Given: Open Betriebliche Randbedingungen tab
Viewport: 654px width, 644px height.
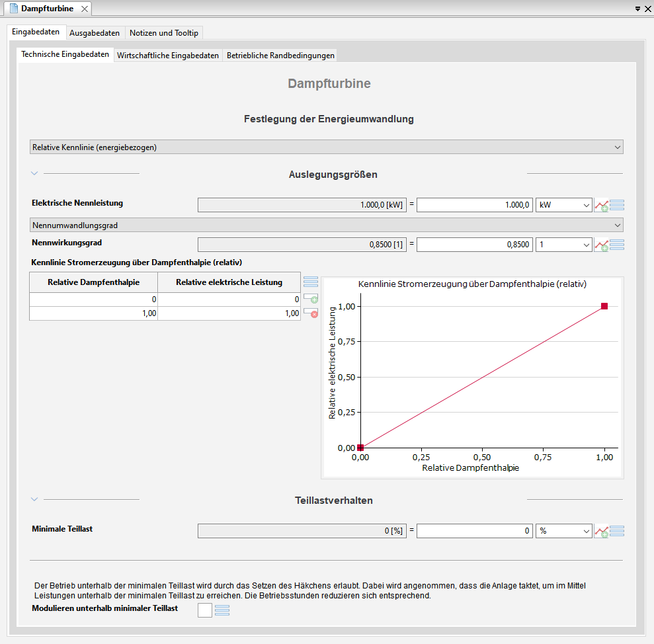Looking at the screenshot, I should click(280, 56).
